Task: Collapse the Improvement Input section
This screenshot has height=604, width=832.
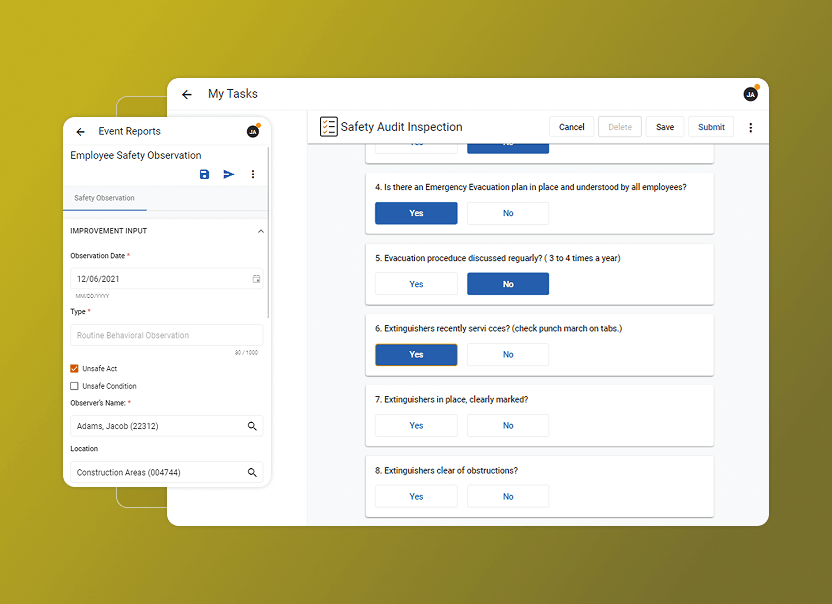Action: (260, 231)
